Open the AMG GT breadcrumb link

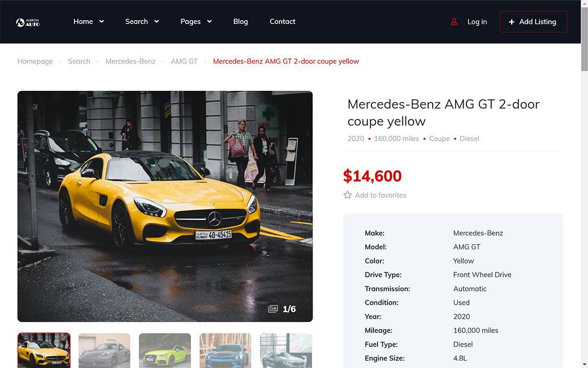(184, 61)
